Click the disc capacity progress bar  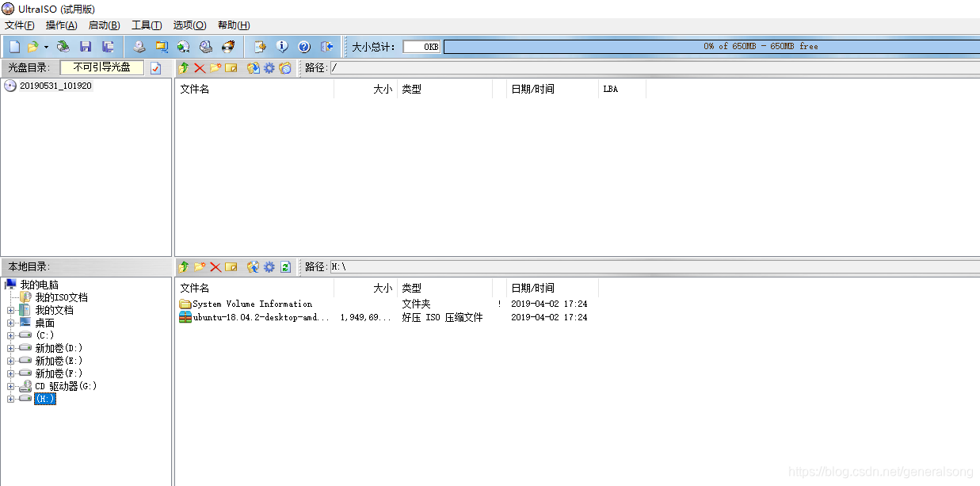coord(711,47)
